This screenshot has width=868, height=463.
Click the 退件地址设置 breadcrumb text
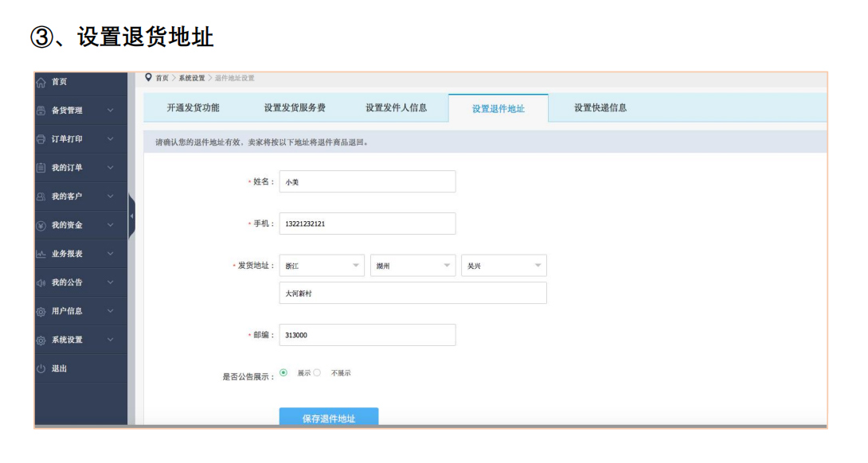point(235,78)
